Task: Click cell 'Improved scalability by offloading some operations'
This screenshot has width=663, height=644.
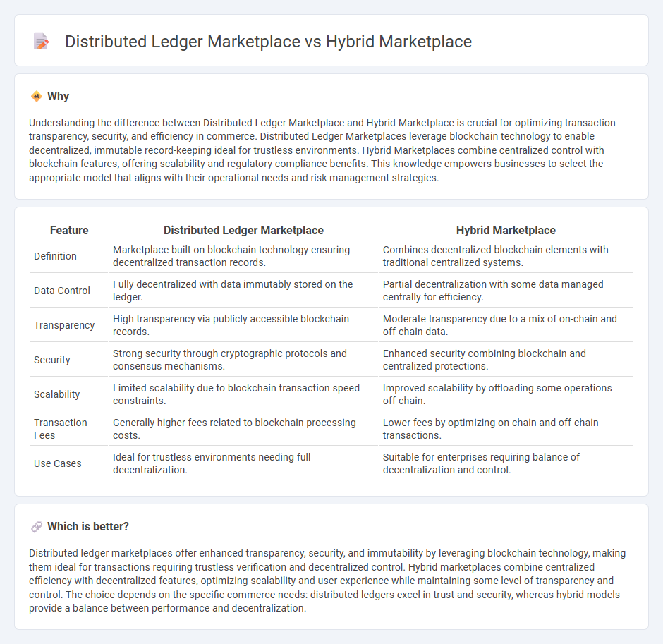Action: click(x=506, y=394)
